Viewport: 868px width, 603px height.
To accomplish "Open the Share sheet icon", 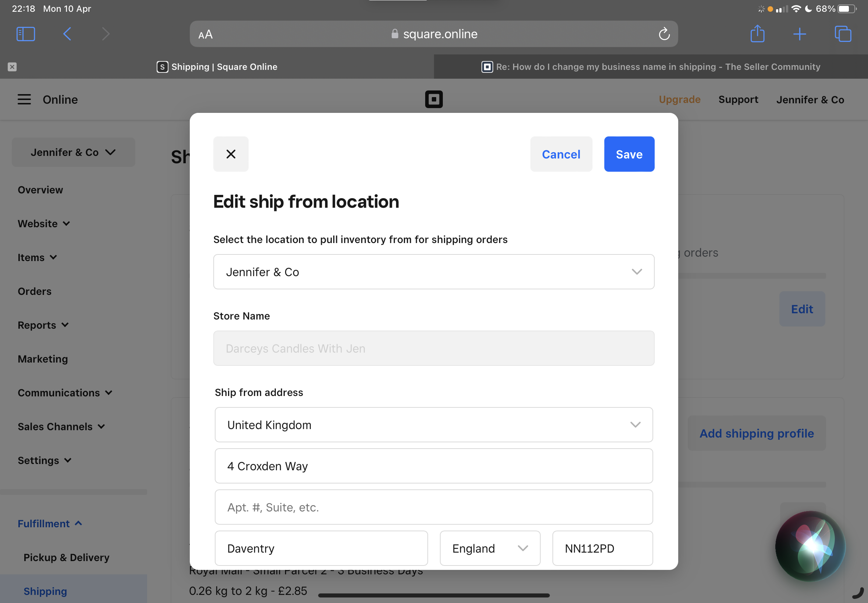I will 758,33.
